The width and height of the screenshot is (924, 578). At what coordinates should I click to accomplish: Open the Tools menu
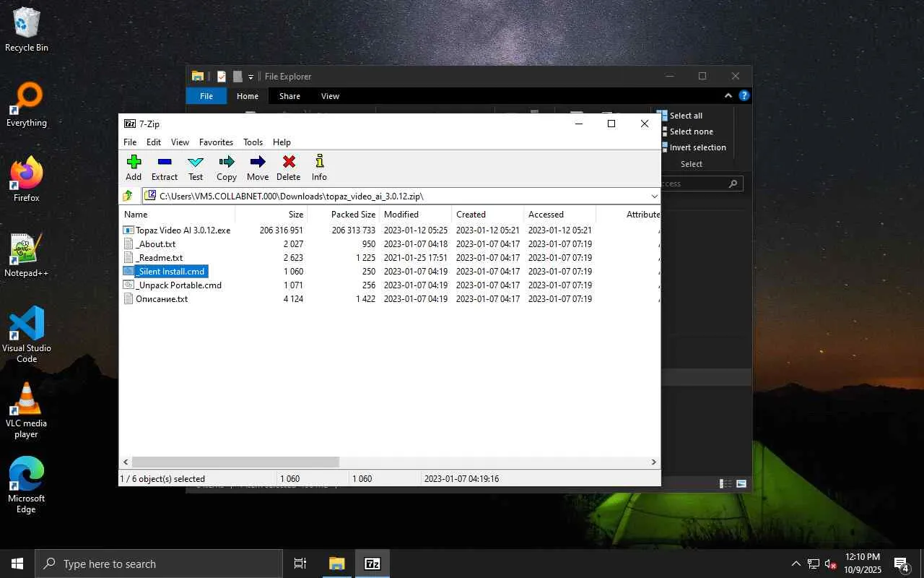tap(253, 142)
